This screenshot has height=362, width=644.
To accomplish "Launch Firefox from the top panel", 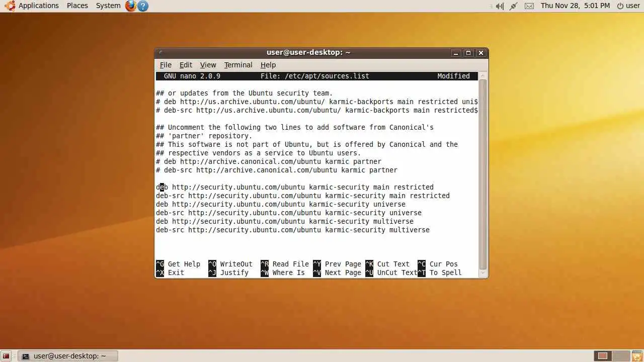I will point(131,6).
